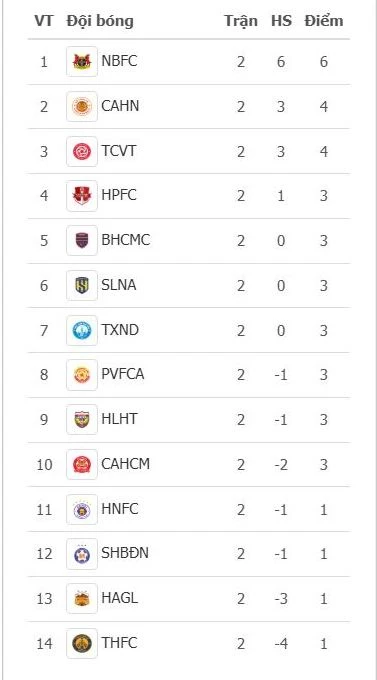
Task: Open the PVFCA team badge
Action: (x=82, y=375)
